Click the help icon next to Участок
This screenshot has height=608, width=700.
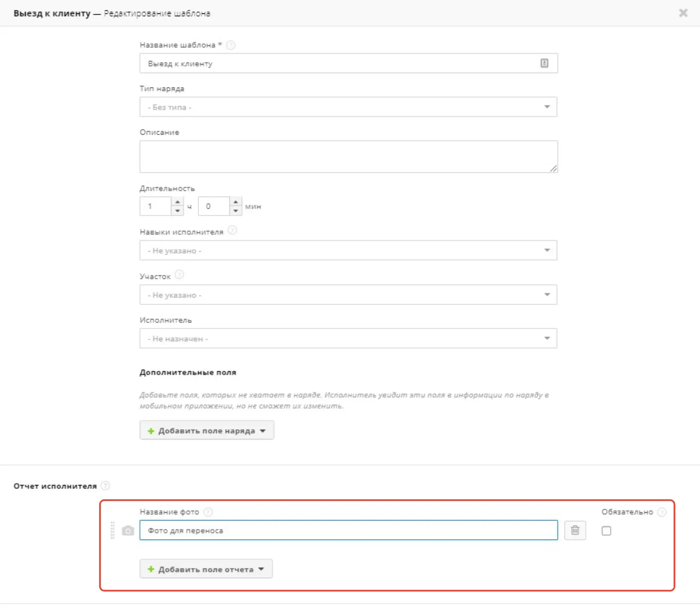(x=179, y=275)
